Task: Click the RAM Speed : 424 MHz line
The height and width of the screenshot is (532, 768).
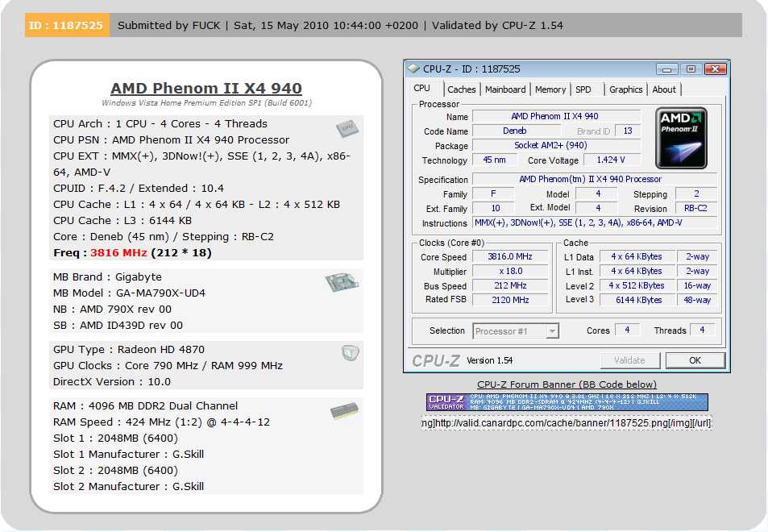Action: click(161, 422)
